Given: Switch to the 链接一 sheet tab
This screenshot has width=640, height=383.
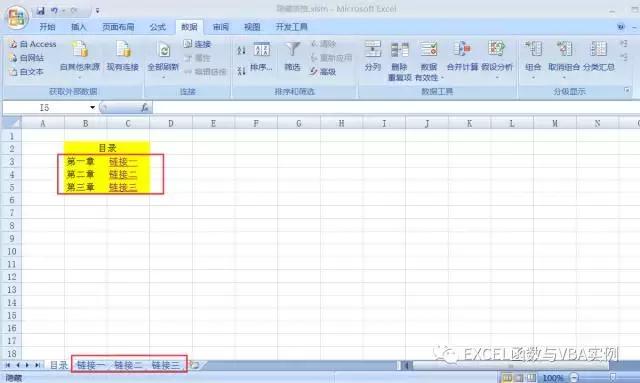Looking at the screenshot, I should coord(91,365).
